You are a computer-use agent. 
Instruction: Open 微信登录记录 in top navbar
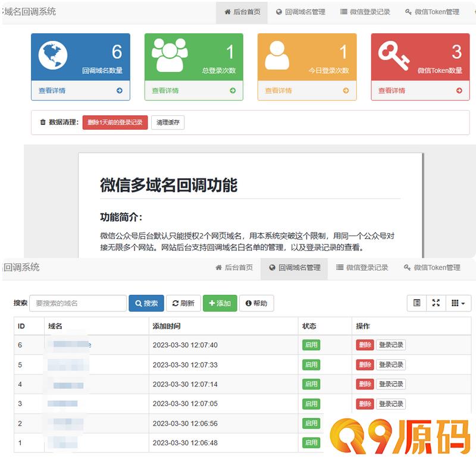[365, 12]
